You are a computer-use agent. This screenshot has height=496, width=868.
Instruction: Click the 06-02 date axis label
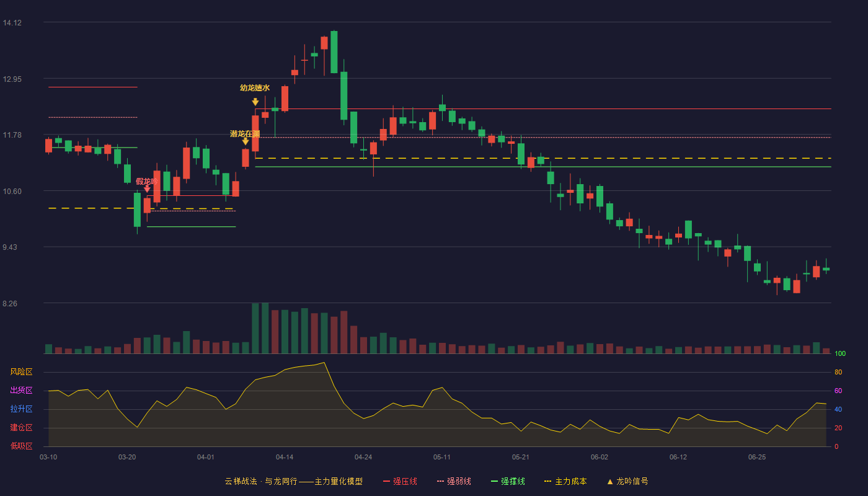[x=600, y=457]
